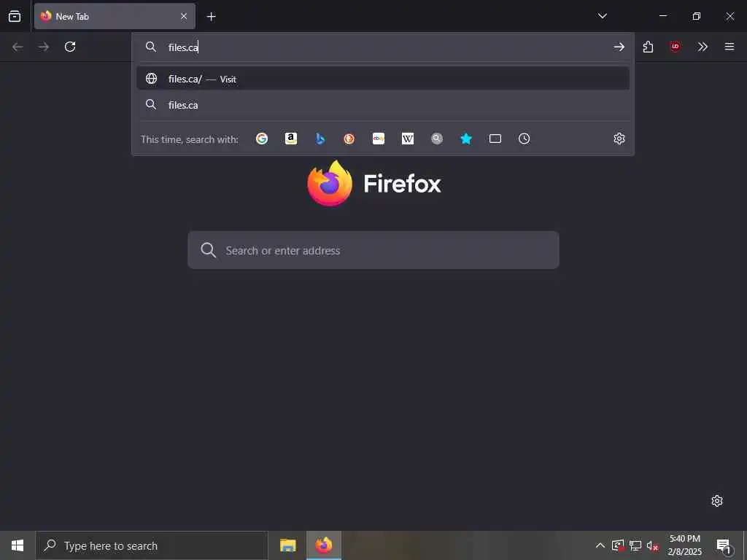Click the tray icon left of network
Image resolution: width=747 pixels, height=560 pixels.
point(618,545)
